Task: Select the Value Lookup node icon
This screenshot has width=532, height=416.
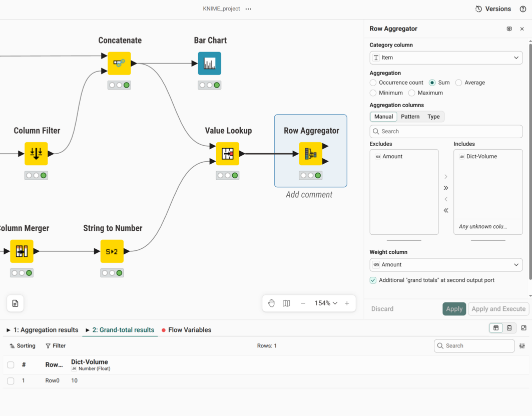Action: [x=227, y=154]
